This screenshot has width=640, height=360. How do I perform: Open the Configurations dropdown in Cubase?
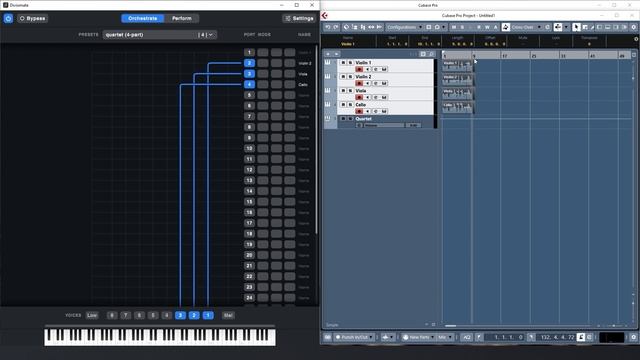point(404,27)
